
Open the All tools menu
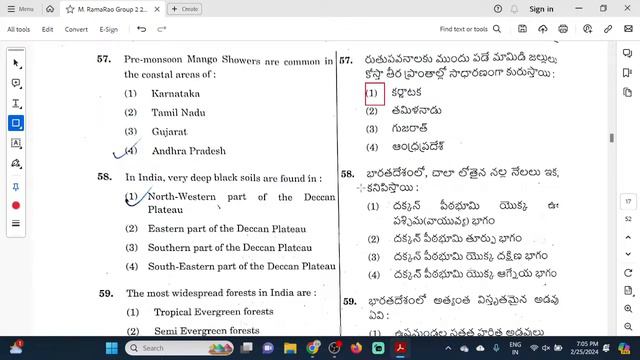pyautogui.click(x=19, y=29)
